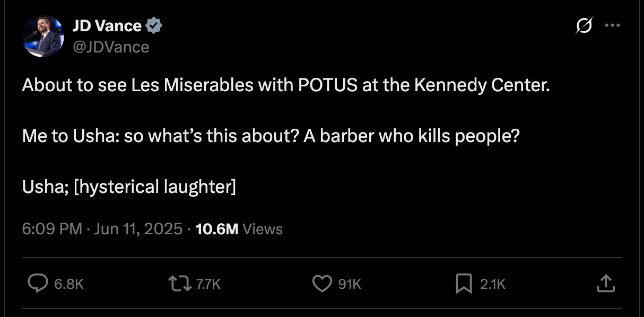Click JD Vance's profile avatar

(42, 36)
